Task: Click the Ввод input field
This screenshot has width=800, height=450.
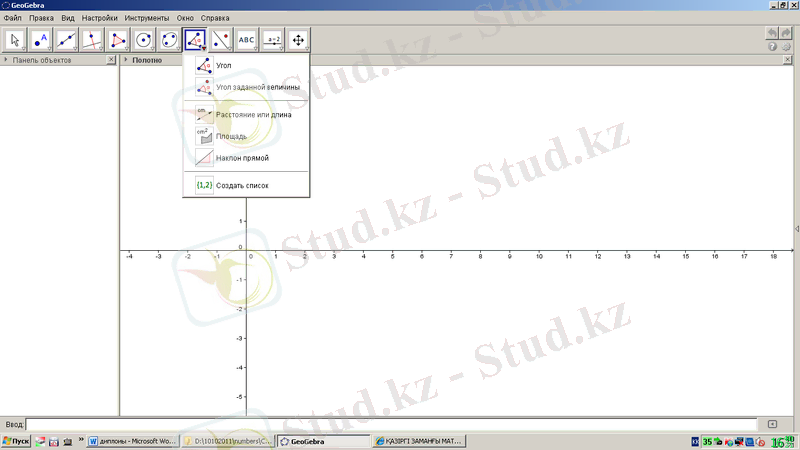Action: point(391,424)
